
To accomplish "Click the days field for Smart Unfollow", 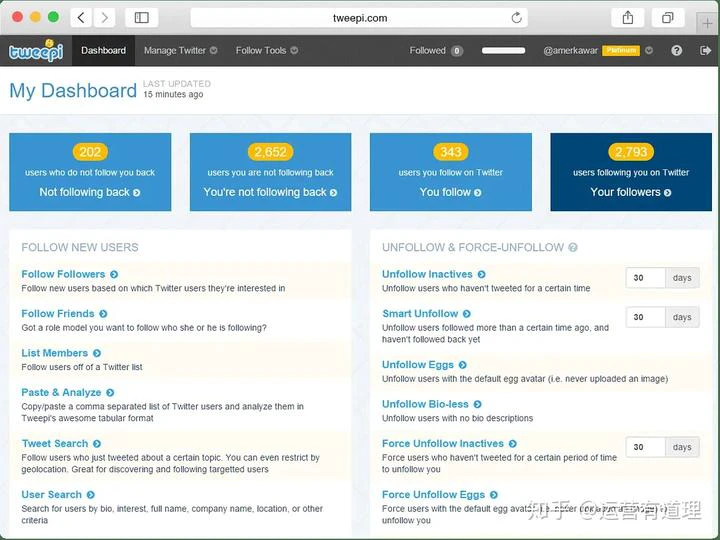I will point(645,317).
